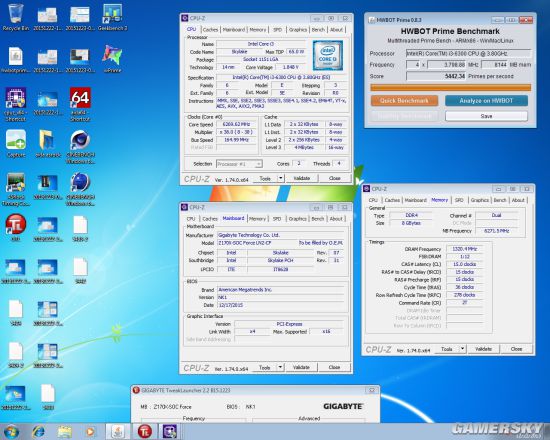
Task: Click the Intel Core i3 logo in CPU-Z
Action: [x=328, y=55]
